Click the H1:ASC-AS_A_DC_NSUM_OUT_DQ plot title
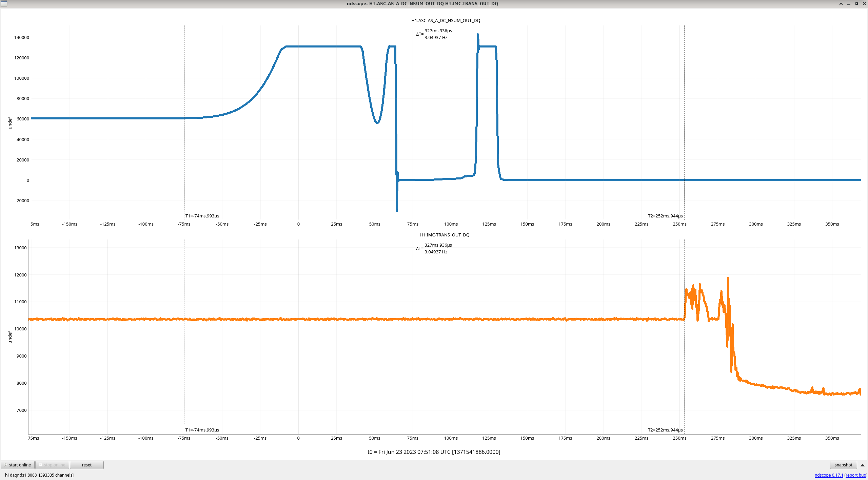Viewport: 868px width, 480px height. point(446,20)
